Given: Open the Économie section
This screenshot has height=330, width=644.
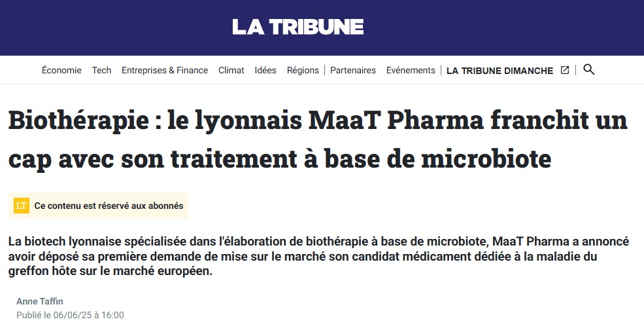Looking at the screenshot, I should pyautogui.click(x=61, y=70).
